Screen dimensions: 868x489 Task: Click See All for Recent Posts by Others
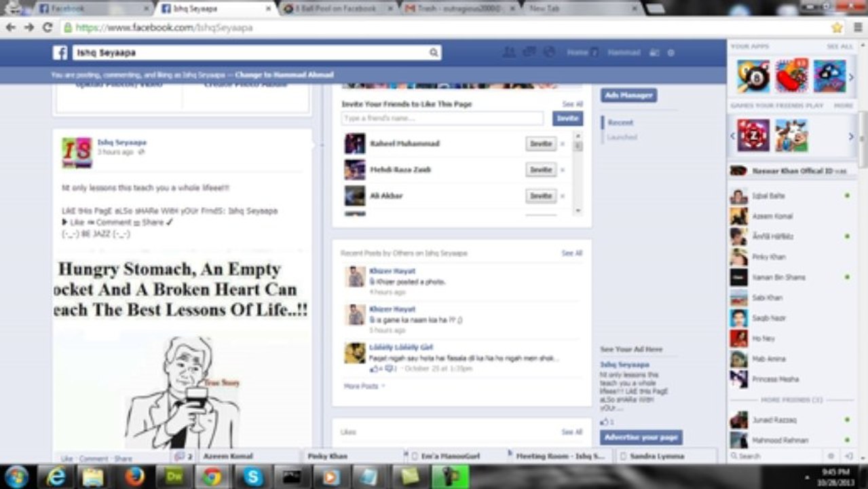pyautogui.click(x=572, y=253)
